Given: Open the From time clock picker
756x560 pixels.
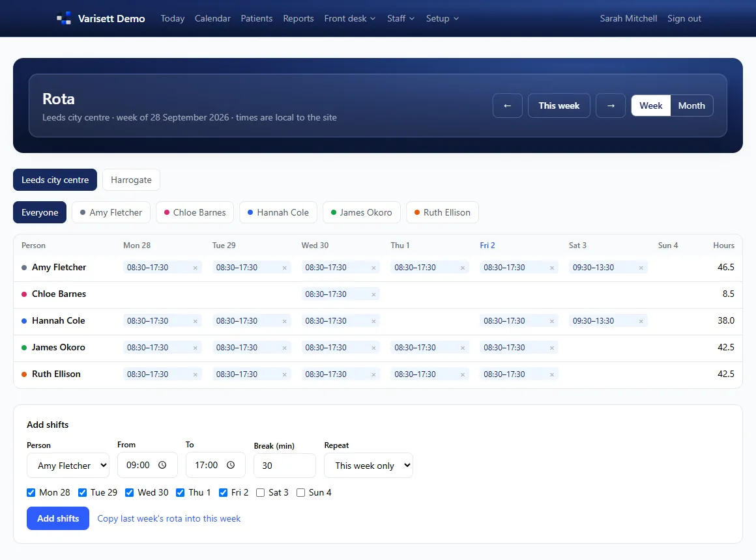Looking at the screenshot, I should point(162,465).
